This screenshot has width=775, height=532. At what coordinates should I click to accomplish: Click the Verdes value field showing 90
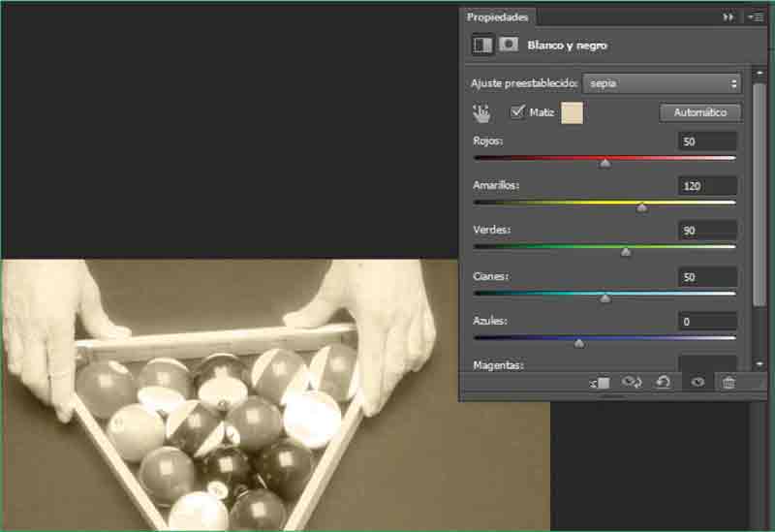pyautogui.click(x=707, y=231)
